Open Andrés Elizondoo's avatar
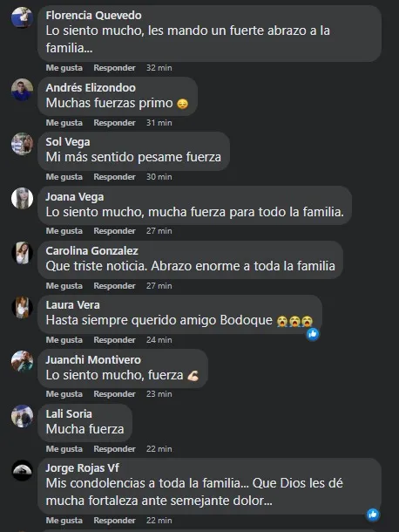 click(x=22, y=90)
